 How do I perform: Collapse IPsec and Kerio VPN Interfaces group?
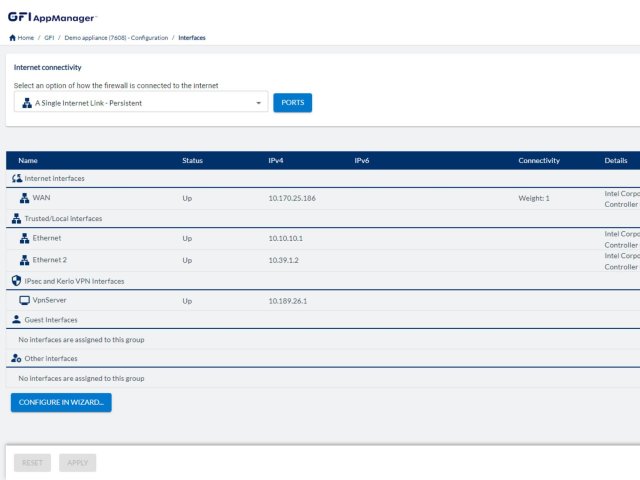(74, 281)
